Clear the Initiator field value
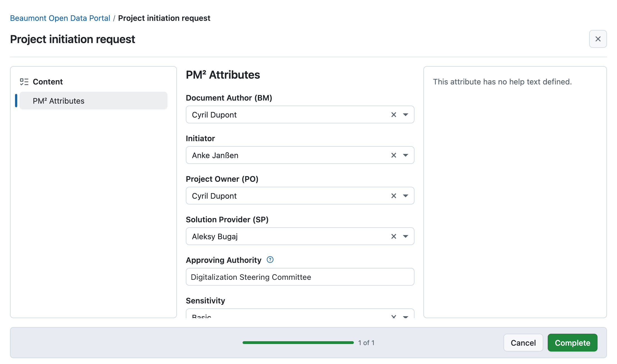This screenshot has width=617, height=364. (x=394, y=155)
